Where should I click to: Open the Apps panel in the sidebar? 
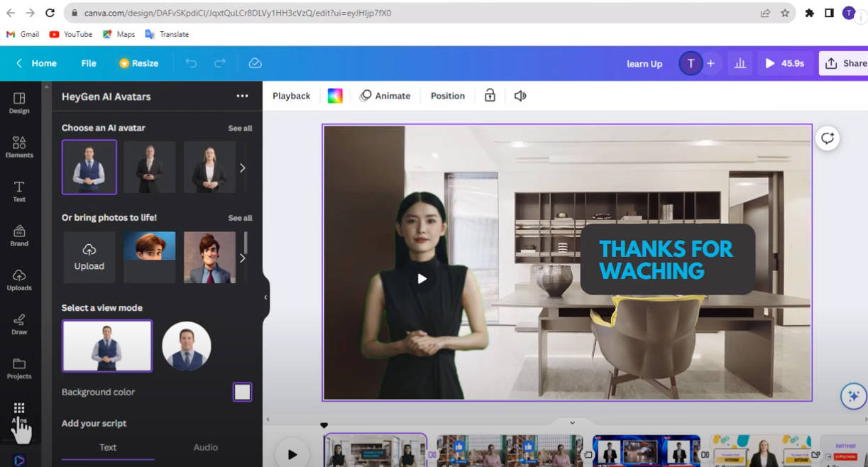pyautogui.click(x=19, y=410)
